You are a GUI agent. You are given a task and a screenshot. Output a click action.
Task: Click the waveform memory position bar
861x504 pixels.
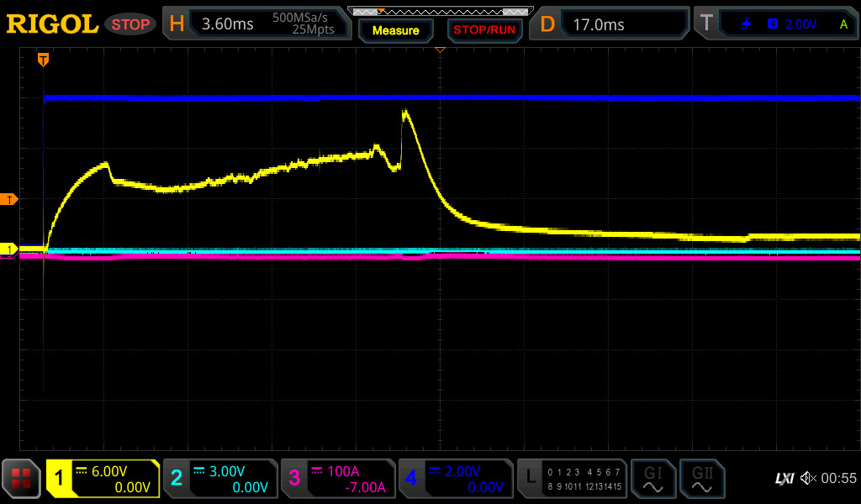coord(440,10)
